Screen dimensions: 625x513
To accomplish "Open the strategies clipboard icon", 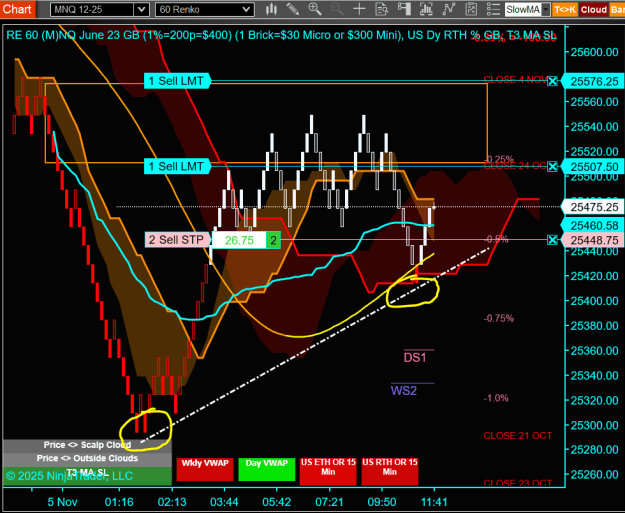I will click(x=471, y=9).
